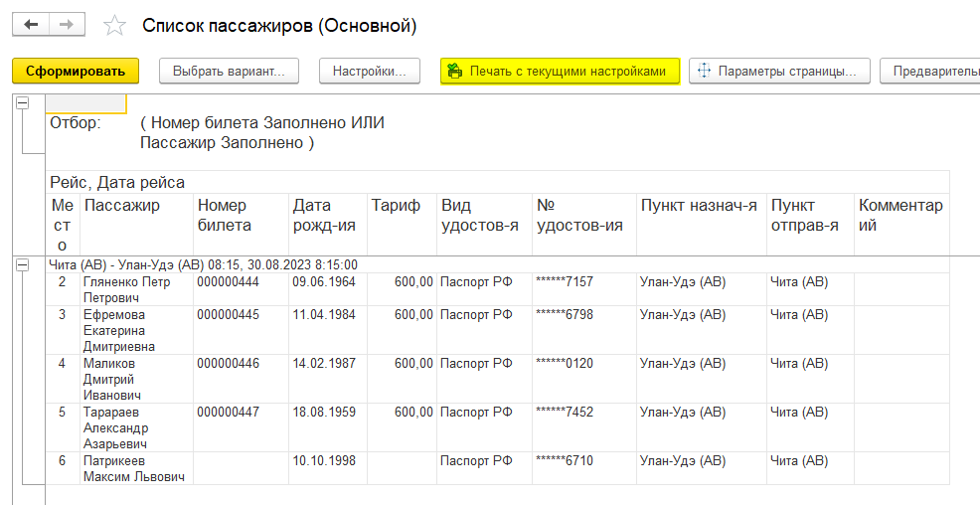980x505 pixels.
Task: Collapse the Чита - Улан-Удэ trip group
Action: [22, 265]
